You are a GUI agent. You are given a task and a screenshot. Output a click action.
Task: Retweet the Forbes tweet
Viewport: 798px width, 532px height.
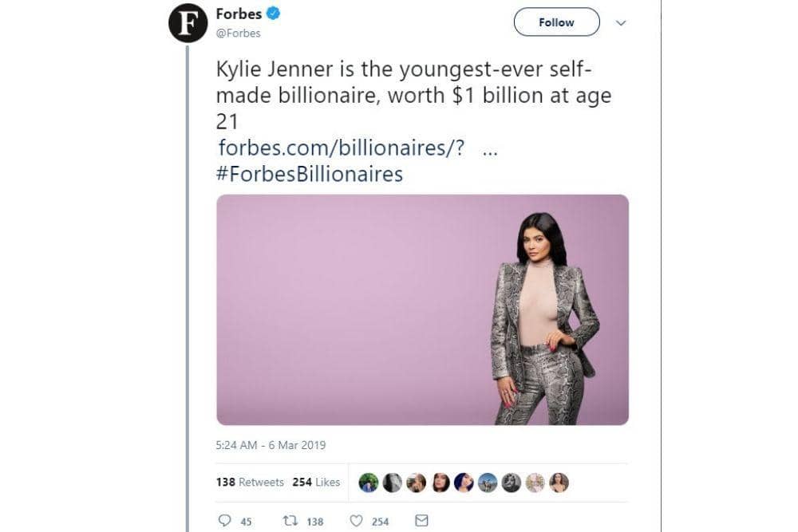coord(288,520)
